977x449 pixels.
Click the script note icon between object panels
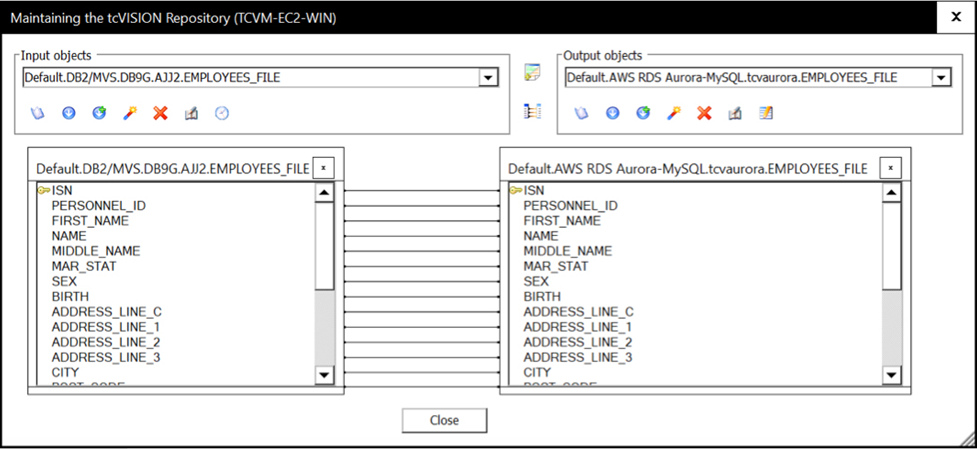pos(532,72)
